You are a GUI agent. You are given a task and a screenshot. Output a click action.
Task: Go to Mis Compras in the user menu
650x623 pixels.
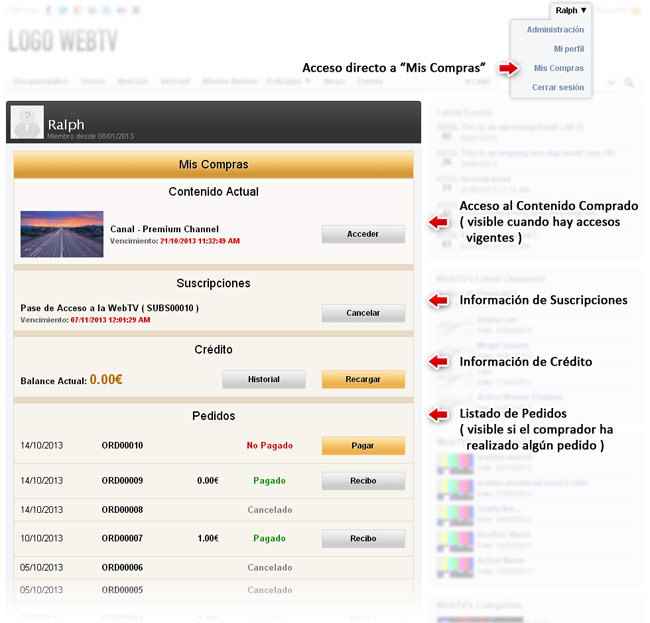point(558,68)
